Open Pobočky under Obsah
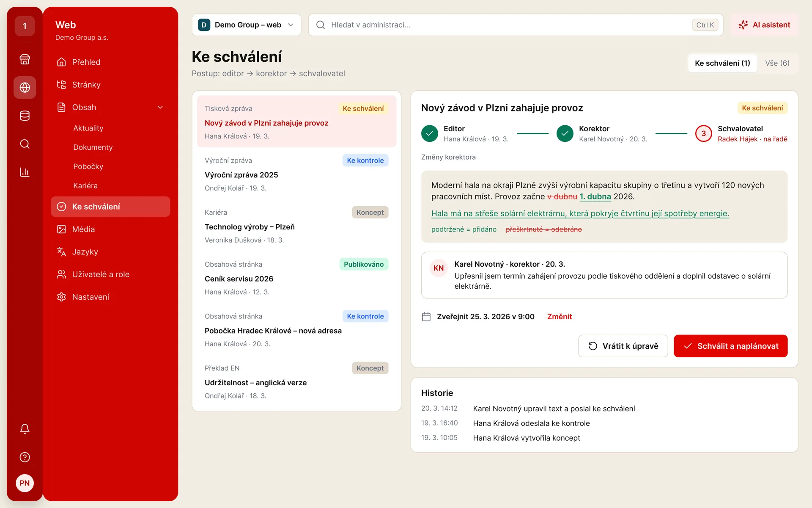Screen dimensions: 812x508 [x=88, y=166]
